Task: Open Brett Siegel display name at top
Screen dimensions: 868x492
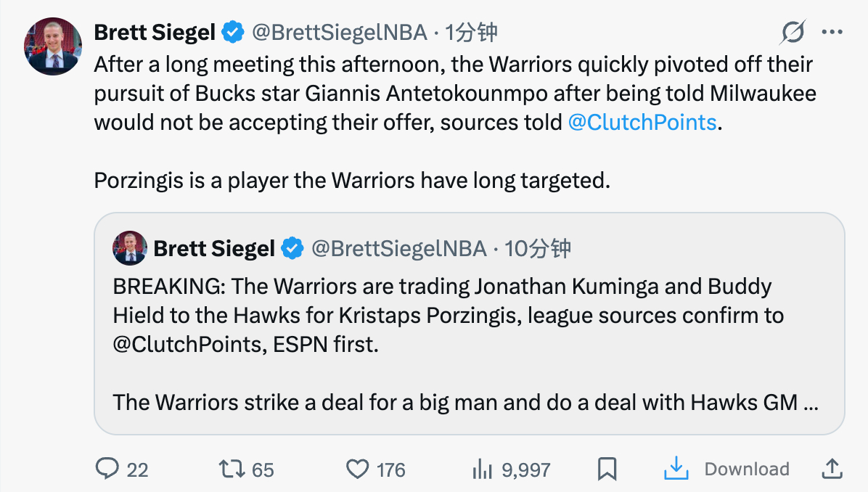Action: pos(155,32)
